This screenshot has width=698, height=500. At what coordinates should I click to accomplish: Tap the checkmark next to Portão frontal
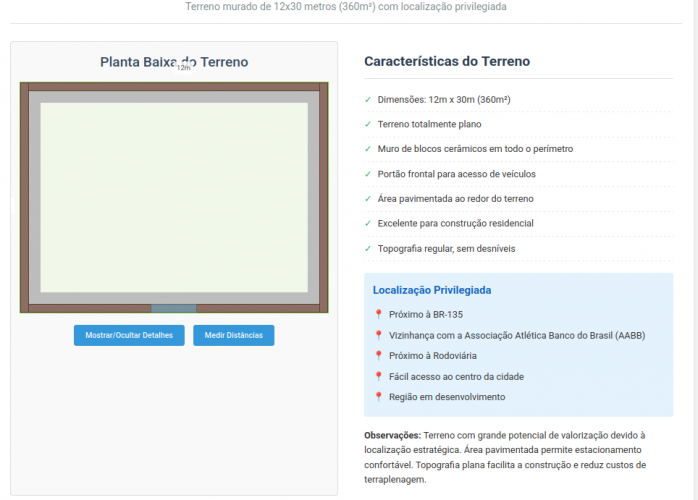click(368, 173)
